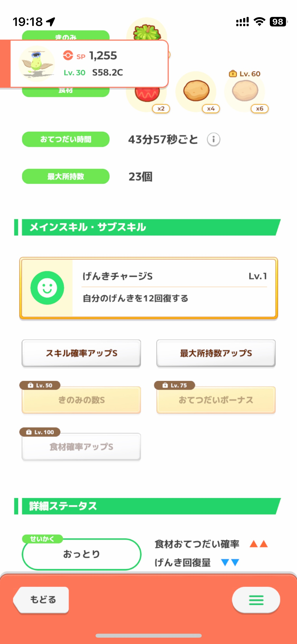The image size is (297, 644).
Task: Tap the potato ingredient x4 icon
Action: (x=196, y=91)
